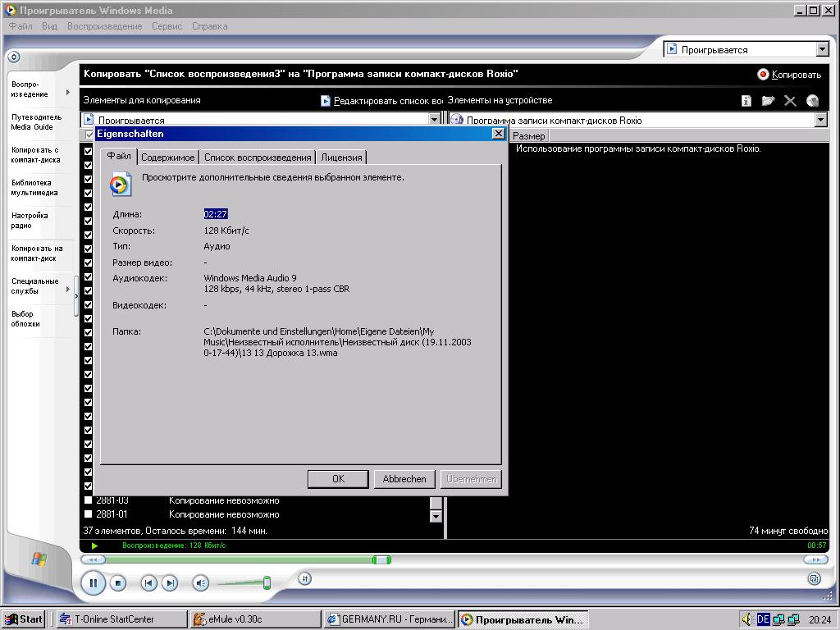Expand Воспроизведение sidebar arrow
Screen dimensions: 840x630
point(68,92)
